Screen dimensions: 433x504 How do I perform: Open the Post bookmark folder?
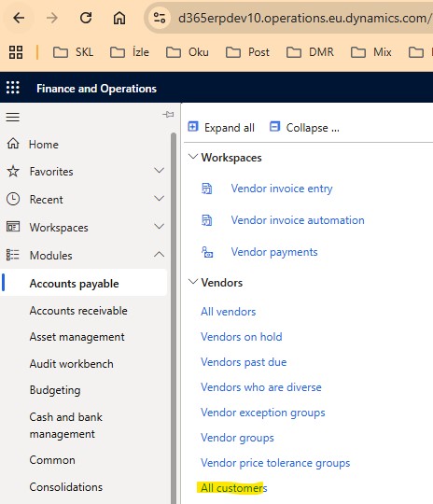[247, 52]
